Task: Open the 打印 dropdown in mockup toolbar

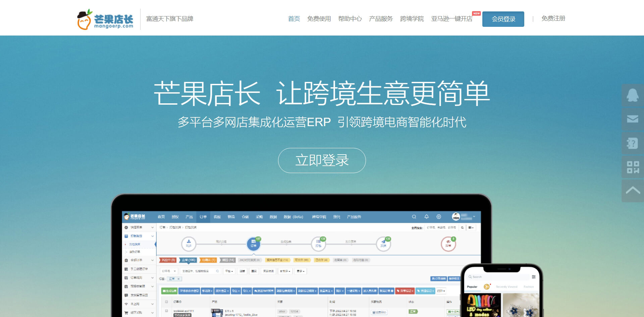Action: 441,291
